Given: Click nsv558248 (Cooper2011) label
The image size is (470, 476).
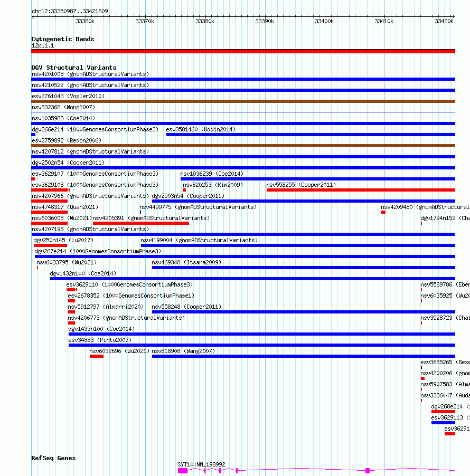Looking at the screenshot, I should (x=186, y=307).
